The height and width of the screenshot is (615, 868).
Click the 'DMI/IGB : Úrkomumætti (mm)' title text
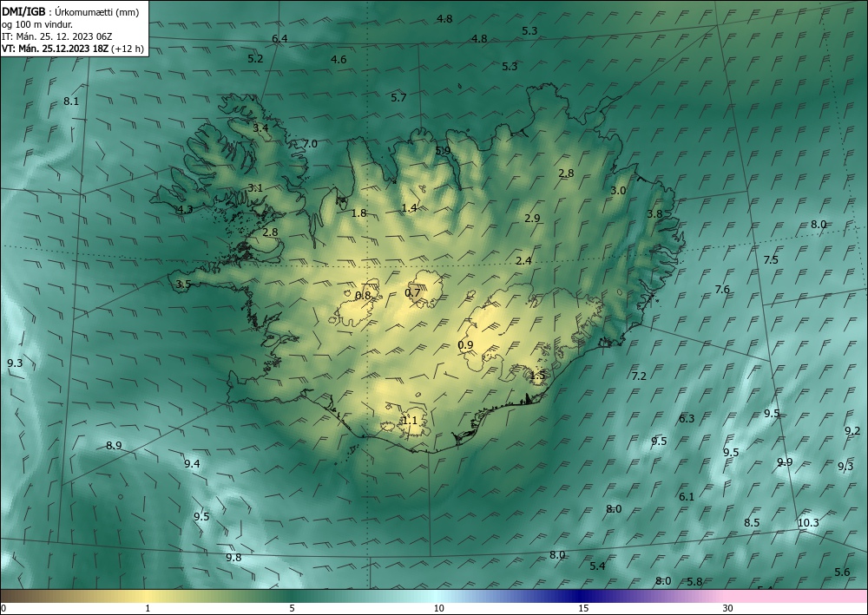tap(70, 12)
